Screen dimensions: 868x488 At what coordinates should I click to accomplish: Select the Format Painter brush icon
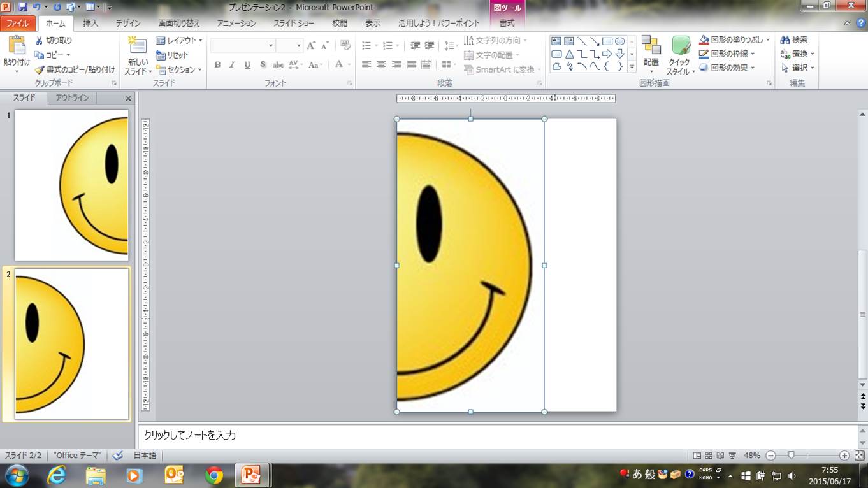39,69
